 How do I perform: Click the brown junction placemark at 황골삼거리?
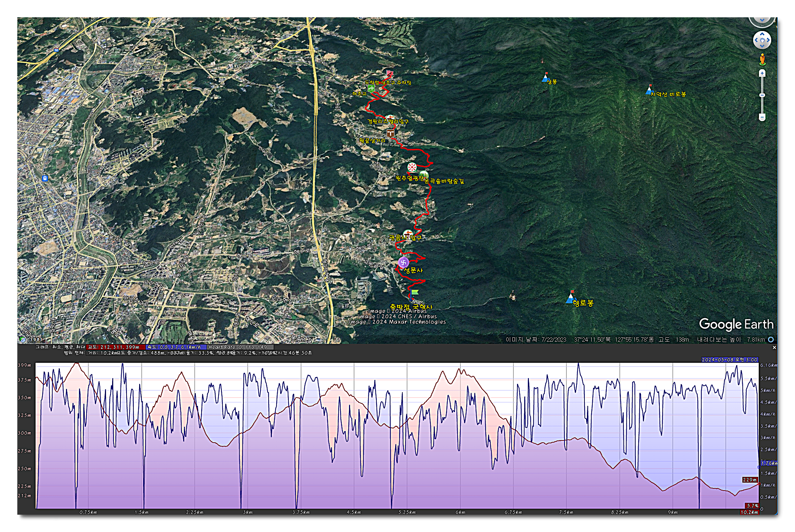tap(390, 133)
